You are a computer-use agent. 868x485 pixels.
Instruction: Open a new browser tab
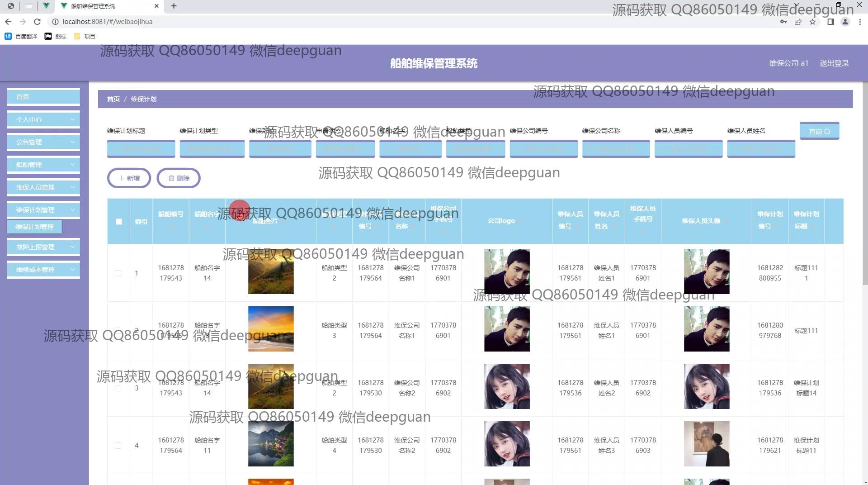click(x=174, y=6)
